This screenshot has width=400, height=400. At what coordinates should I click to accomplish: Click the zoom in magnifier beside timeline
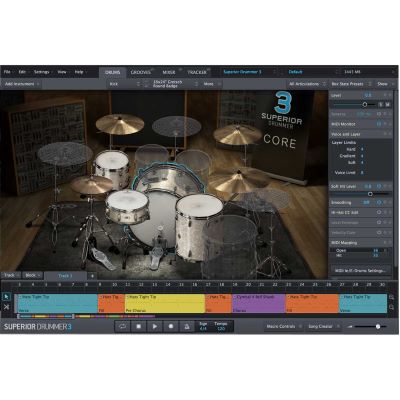coord(392,297)
